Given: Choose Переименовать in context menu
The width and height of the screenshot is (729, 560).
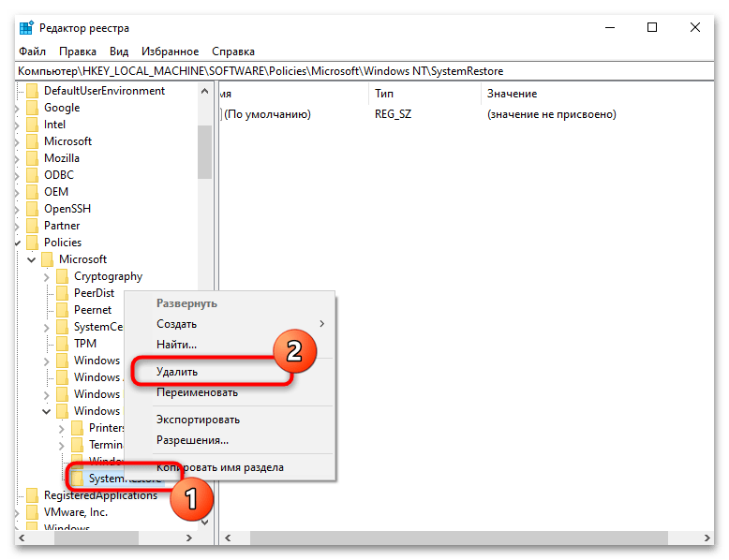Looking at the screenshot, I should tap(197, 392).
